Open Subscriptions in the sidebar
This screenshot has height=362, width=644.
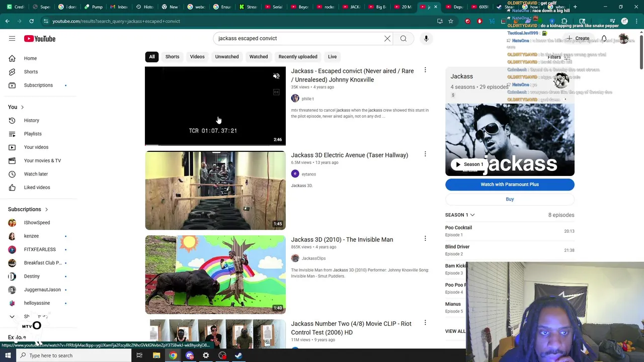coord(38,85)
